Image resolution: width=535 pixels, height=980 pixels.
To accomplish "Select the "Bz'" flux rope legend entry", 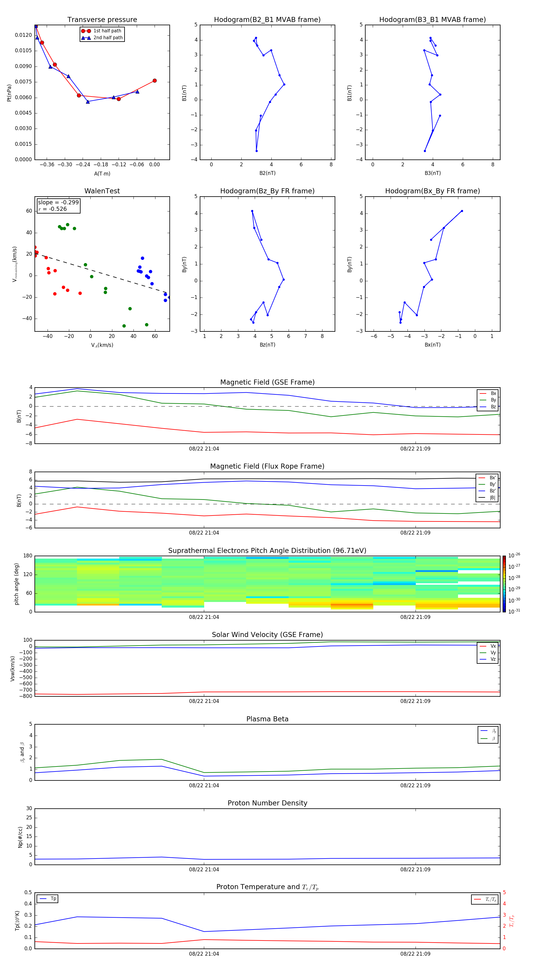I will pos(487,491).
